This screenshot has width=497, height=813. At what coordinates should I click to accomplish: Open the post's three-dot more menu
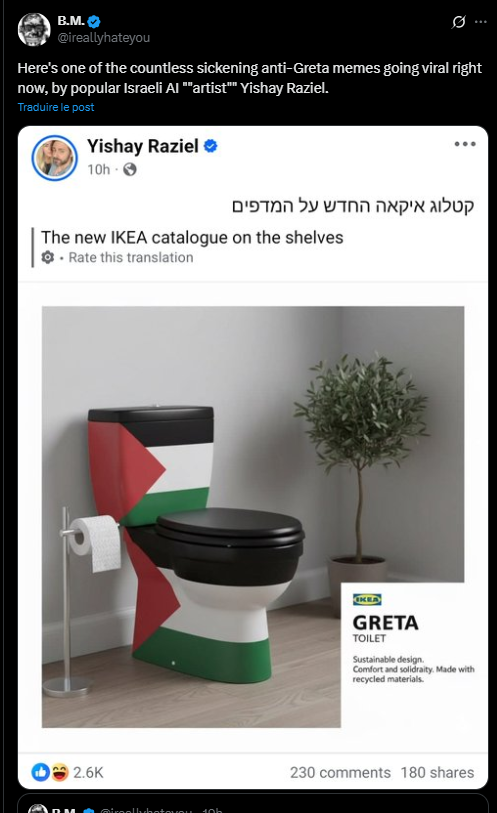coord(481,22)
